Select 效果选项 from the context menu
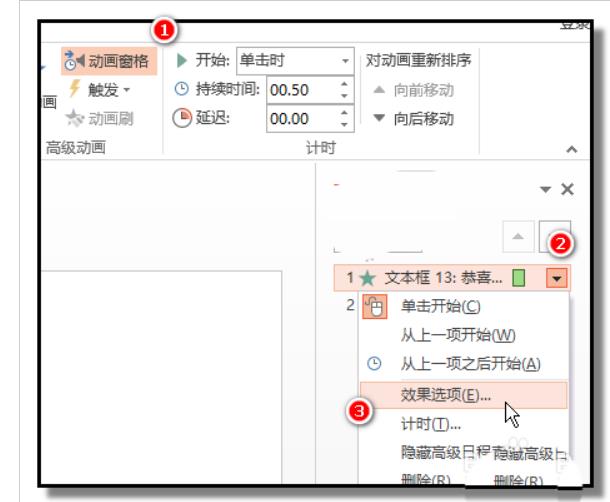This screenshot has height=502, width=610. [445, 394]
